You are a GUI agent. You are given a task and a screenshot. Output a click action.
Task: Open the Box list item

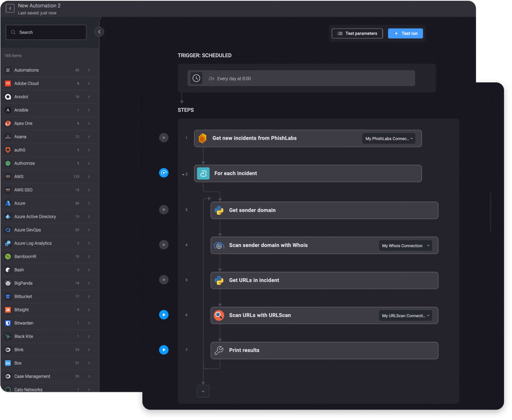(x=49, y=363)
